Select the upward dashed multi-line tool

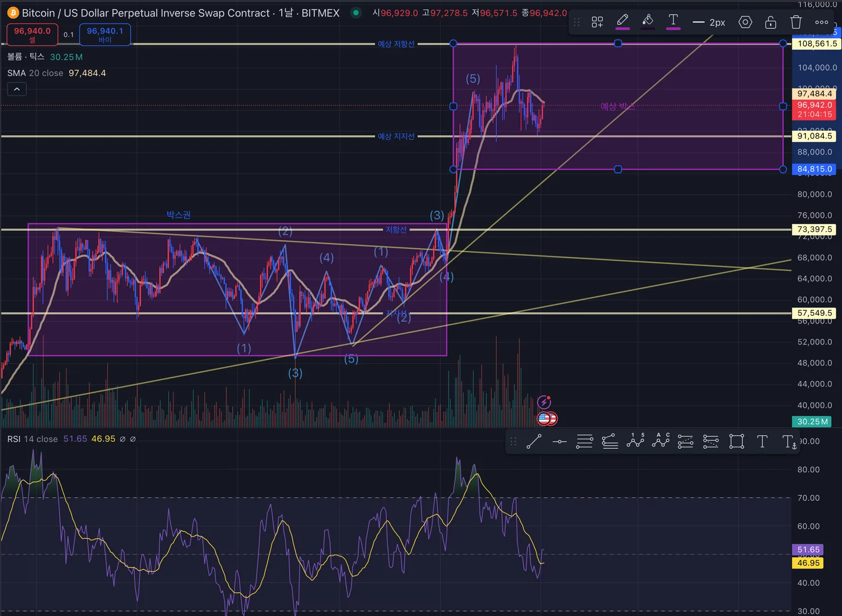click(x=686, y=441)
